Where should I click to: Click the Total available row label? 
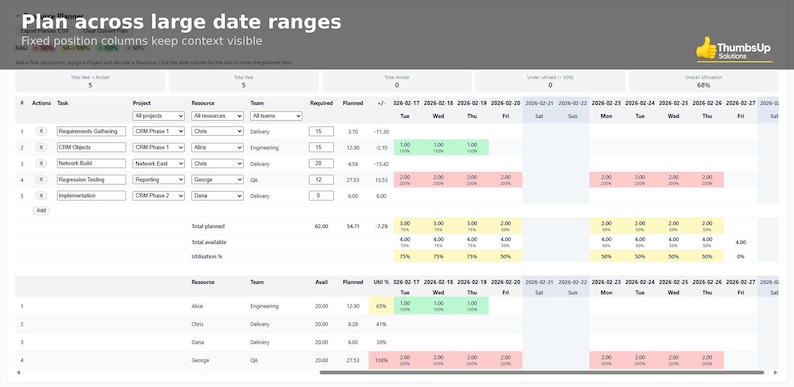click(209, 242)
